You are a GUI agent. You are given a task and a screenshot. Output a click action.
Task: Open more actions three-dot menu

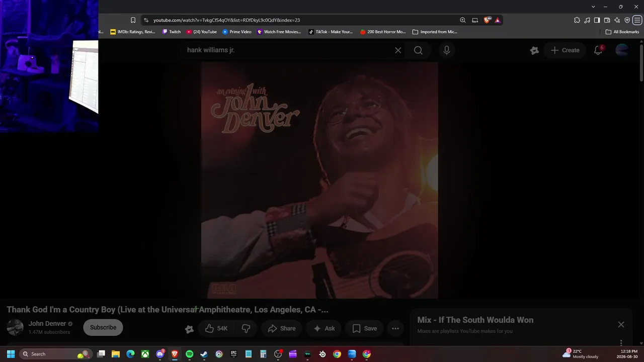tap(395, 328)
